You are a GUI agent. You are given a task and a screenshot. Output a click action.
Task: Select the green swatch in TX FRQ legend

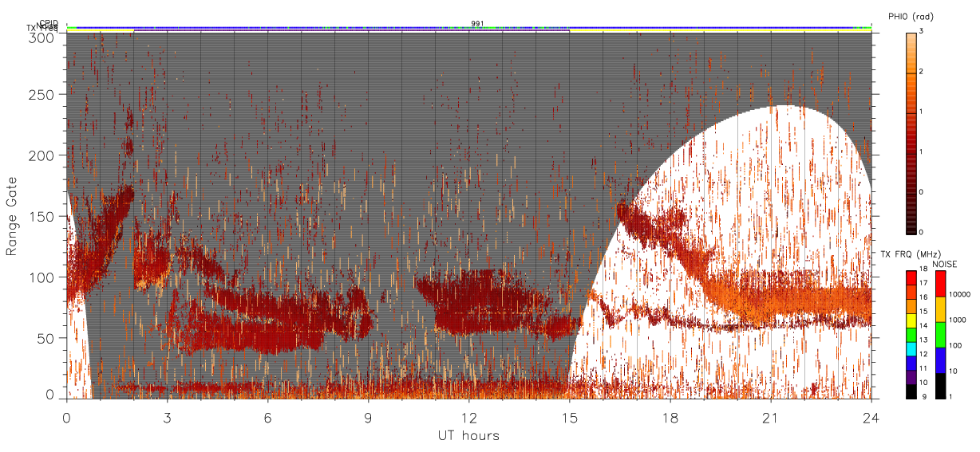(x=911, y=335)
